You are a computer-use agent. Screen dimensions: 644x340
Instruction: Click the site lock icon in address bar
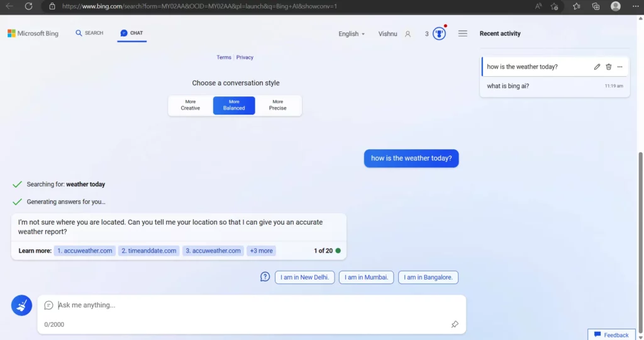[x=52, y=6]
